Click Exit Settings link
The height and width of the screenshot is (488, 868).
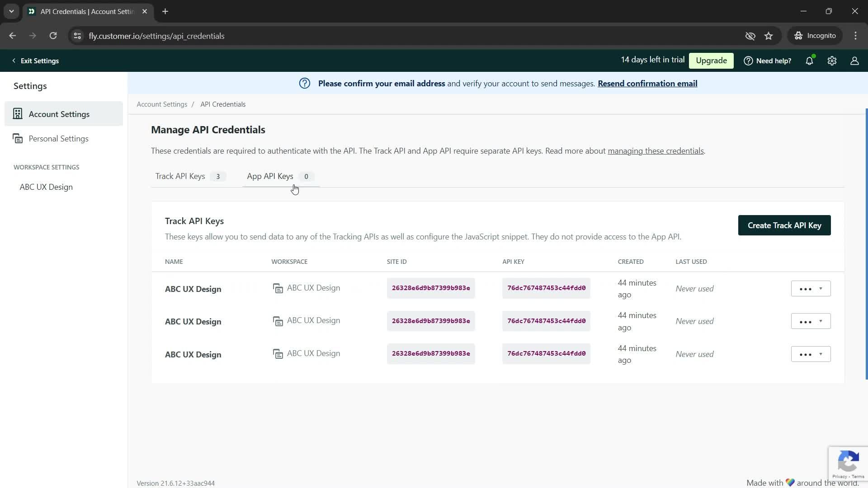(35, 61)
